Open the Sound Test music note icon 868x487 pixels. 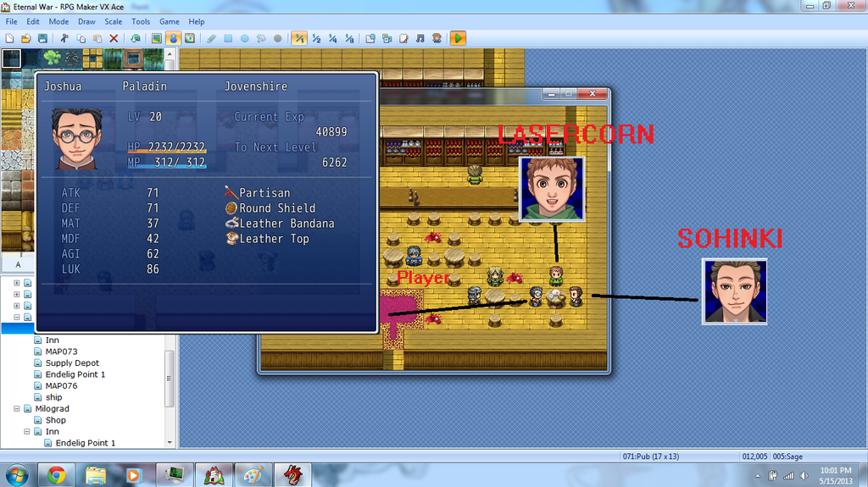coord(420,38)
